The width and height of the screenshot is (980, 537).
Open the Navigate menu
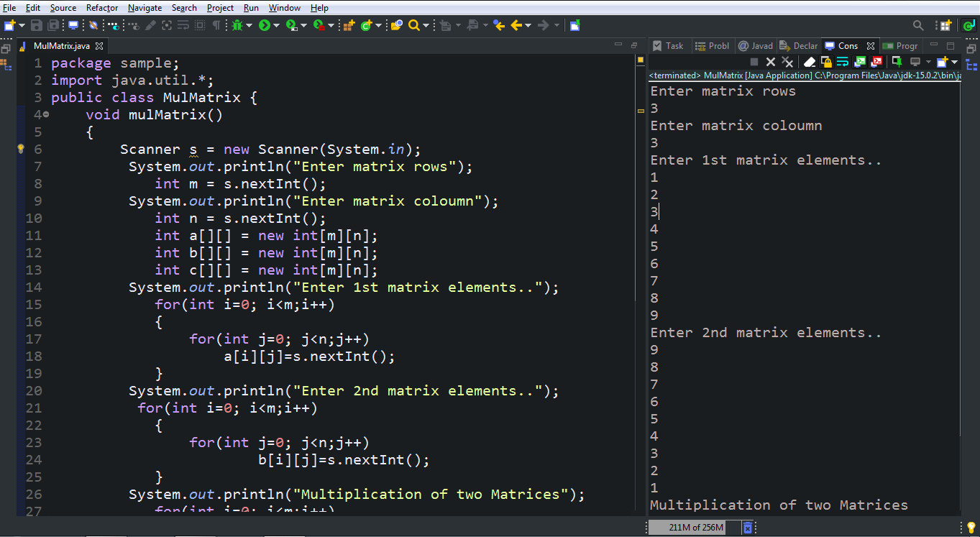tap(145, 7)
